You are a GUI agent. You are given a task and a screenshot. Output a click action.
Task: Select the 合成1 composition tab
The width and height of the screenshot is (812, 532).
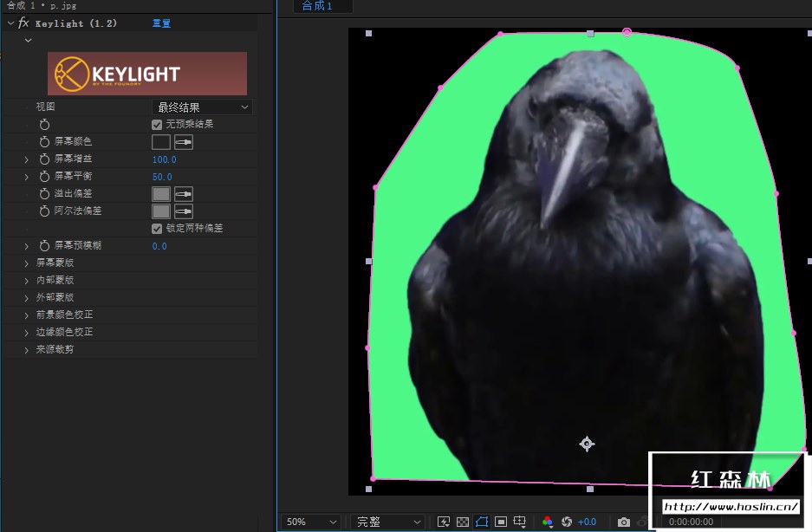(x=315, y=7)
